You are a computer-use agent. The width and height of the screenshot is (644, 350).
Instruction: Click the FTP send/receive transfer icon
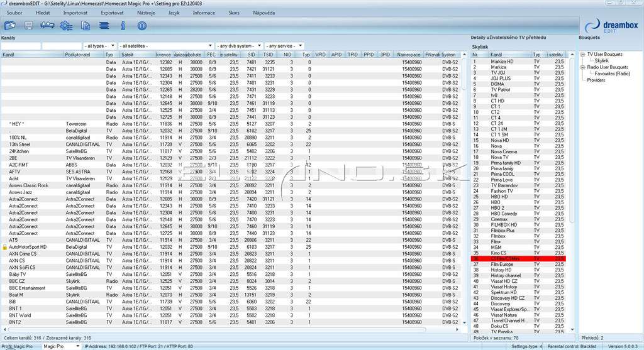point(47,26)
